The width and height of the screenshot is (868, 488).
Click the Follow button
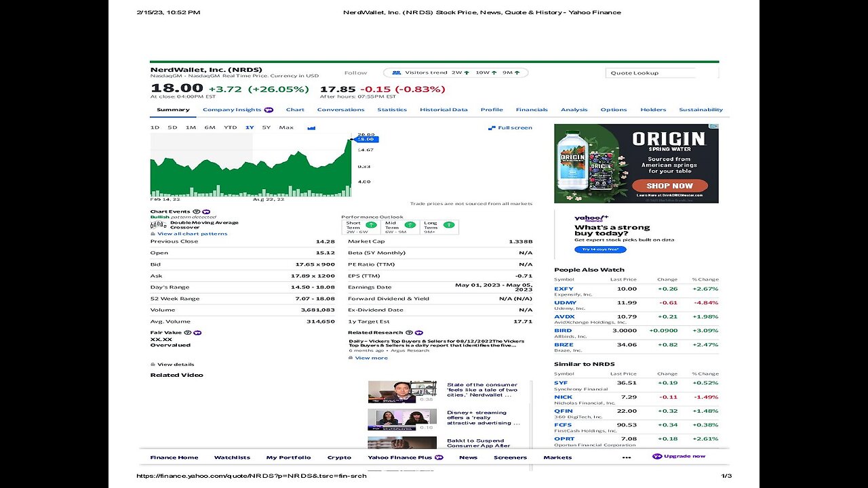point(355,73)
